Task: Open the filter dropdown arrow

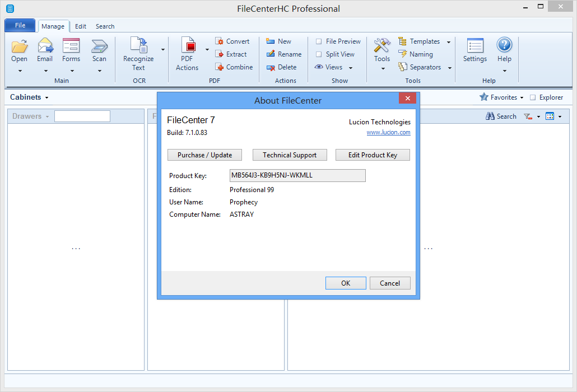Action: click(538, 117)
